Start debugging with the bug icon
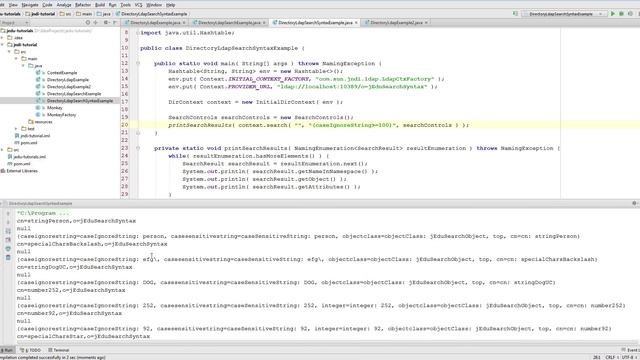 click(x=621, y=14)
